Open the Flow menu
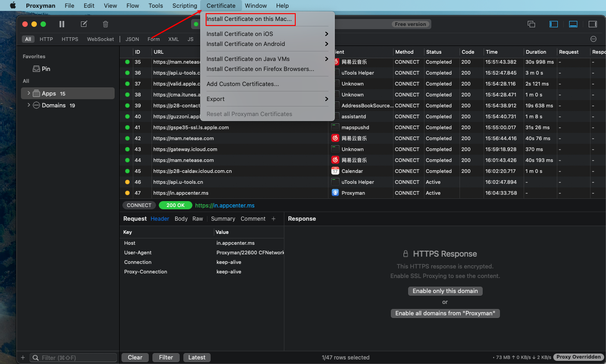The width and height of the screenshot is (606, 364). click(x=133, y=5)
